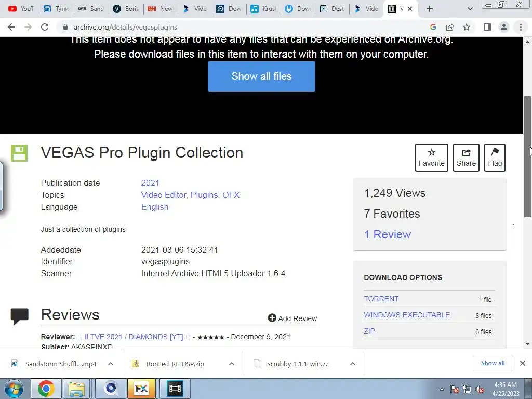Viewport: 532px width, 399px height.
Task: Click the address bar URL field
Action: tap(244, 27)
